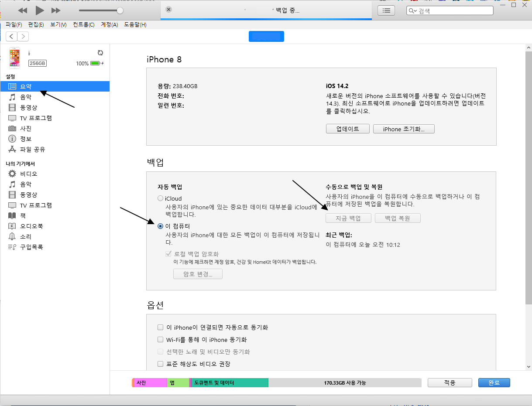The width and height of the screenshot is (532, 406).
Task: Enable Wi-Fi를 통해 이 iPhone 동기화
Action: coord(160,339)
